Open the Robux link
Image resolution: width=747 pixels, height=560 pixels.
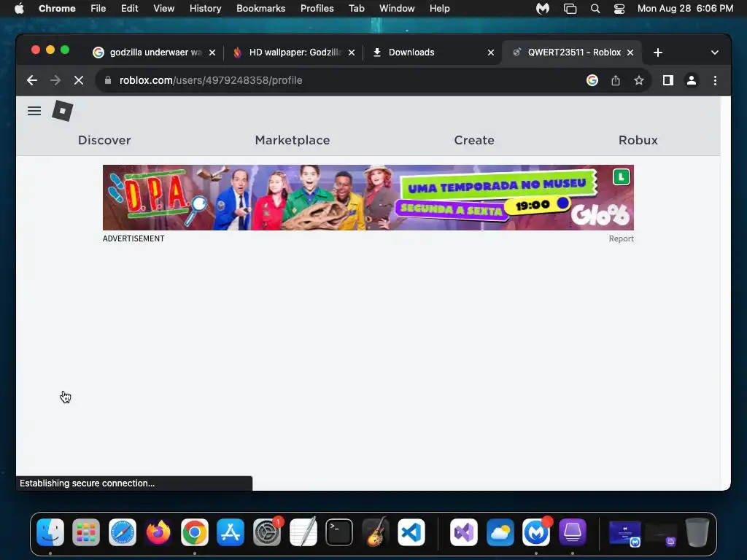point(638,140)
